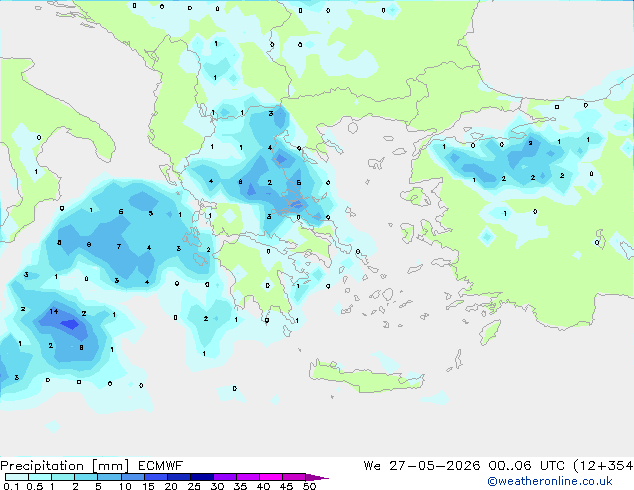The image size is (634, 490).
Task: Click the island of Rhodes
Action: pos(490,332)
